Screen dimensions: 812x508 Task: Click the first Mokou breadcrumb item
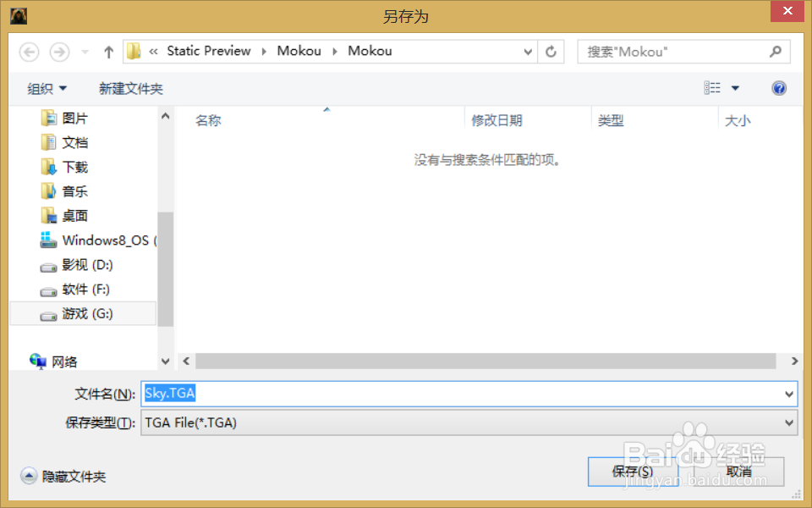coord(299,51)
